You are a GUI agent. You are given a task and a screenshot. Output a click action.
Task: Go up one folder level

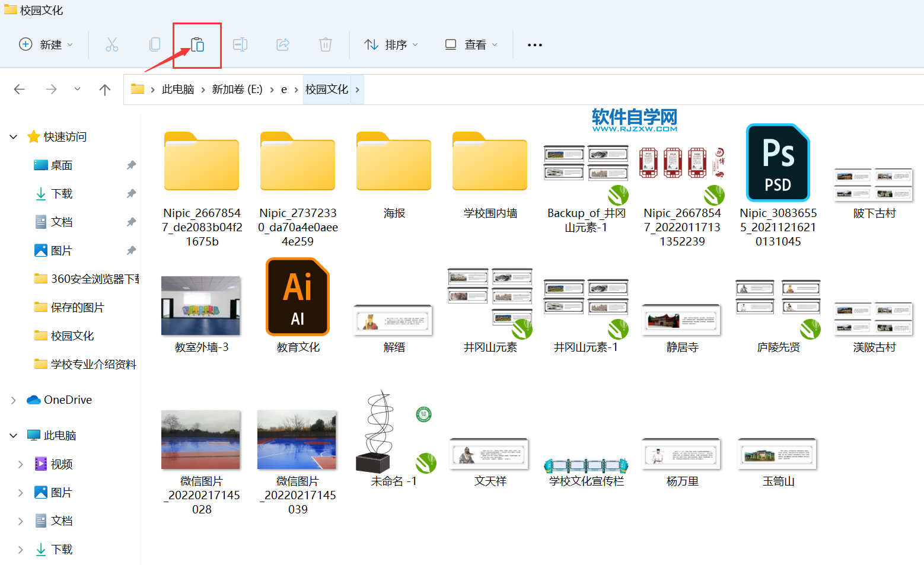(x=105, y=90)
